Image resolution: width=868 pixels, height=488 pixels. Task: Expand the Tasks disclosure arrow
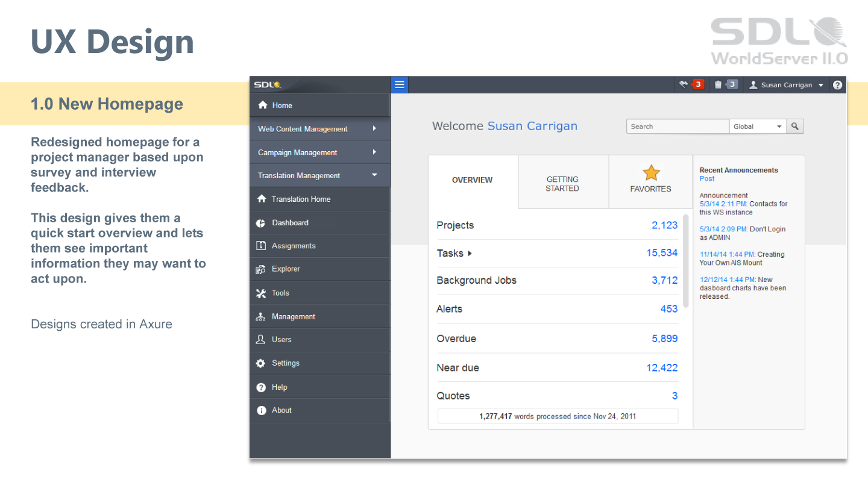click(470, 254)
